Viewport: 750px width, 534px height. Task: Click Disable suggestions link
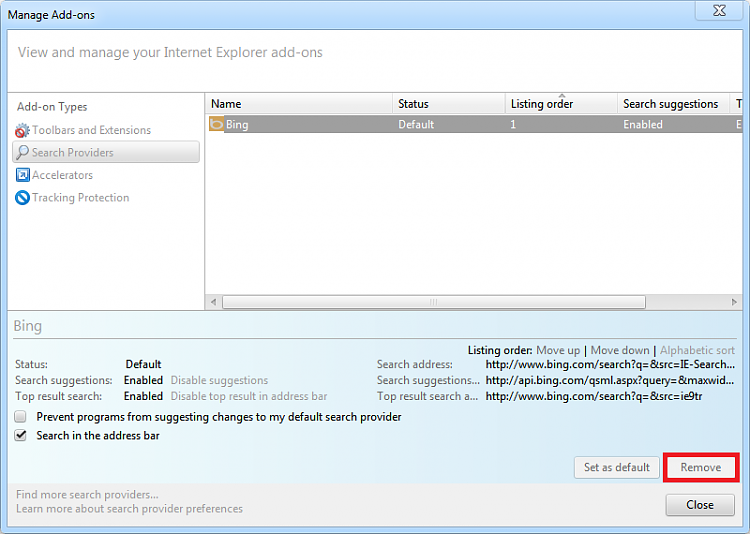219,380
